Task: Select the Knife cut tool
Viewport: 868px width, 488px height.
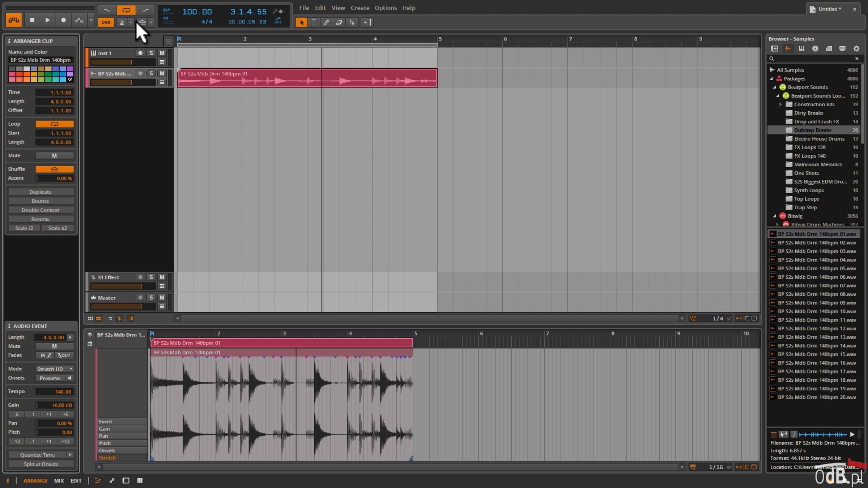Action: tap(352, 22)
